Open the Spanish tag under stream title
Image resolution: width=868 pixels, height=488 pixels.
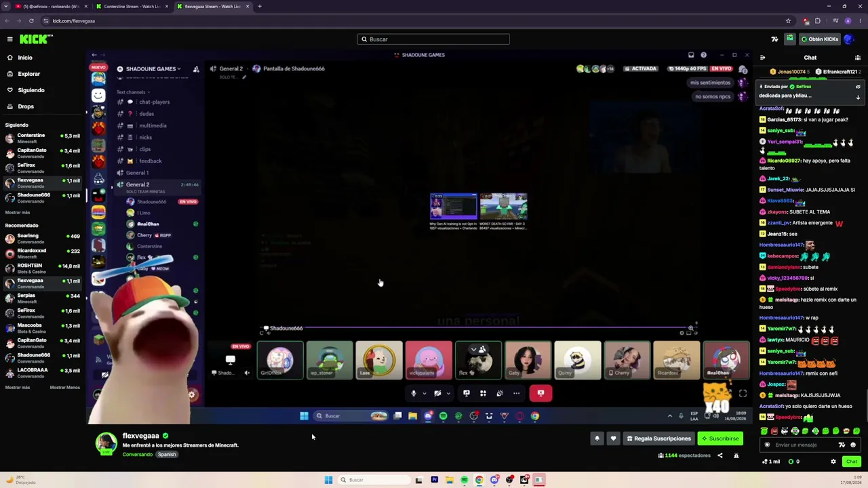click(167, 455)
